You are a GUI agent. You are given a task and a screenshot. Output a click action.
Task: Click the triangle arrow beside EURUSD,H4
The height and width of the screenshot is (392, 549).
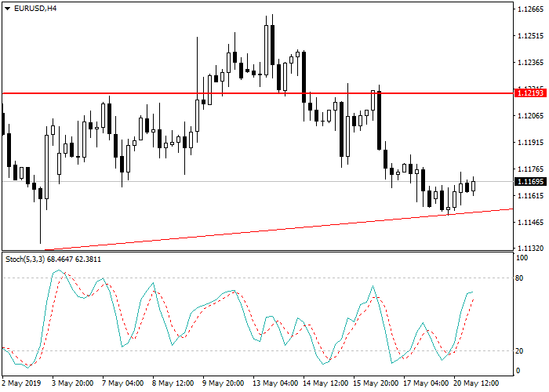7,9
